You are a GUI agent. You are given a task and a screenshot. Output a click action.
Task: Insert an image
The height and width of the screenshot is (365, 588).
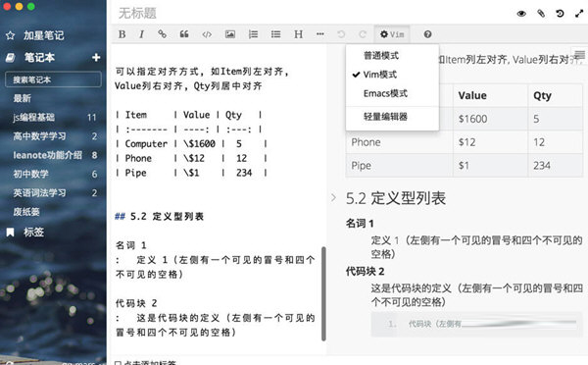coord(230,34)
